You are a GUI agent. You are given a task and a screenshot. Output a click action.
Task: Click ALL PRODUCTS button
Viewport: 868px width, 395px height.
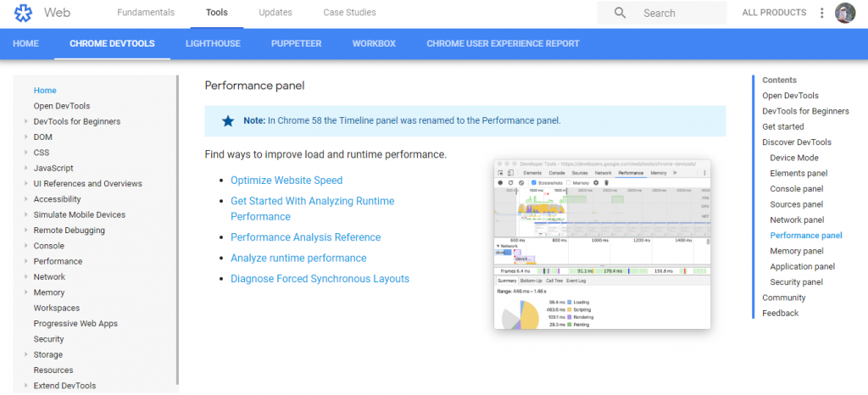pyautogui.click(x=774, y=13)
